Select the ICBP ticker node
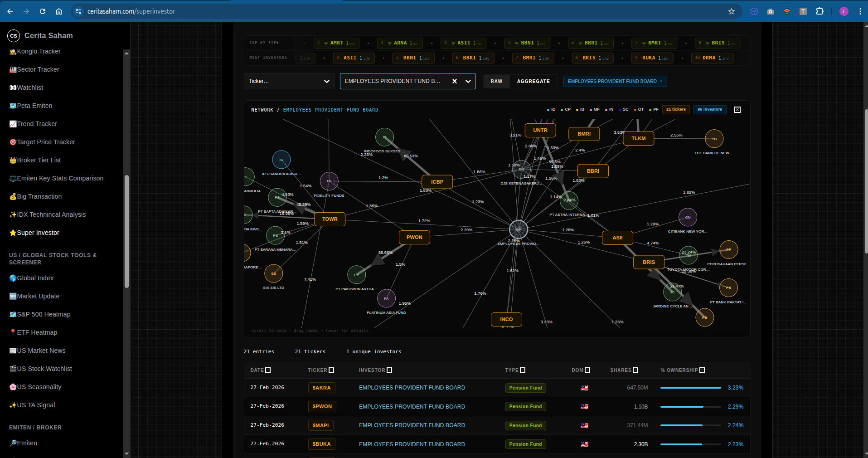 click(437, 182)
